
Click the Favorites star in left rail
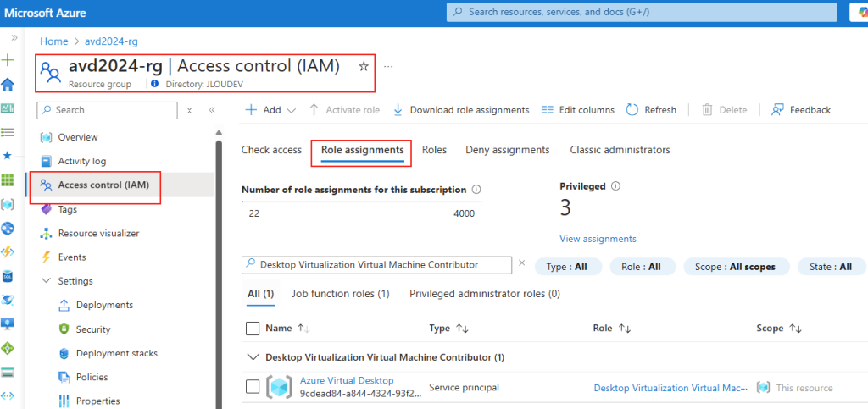click(x=8, y=156)
